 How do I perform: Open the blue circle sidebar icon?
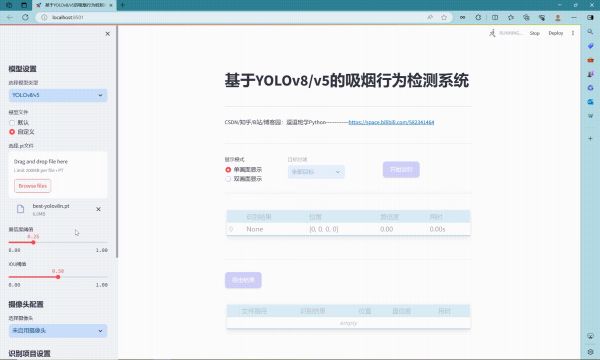coord(590,88)
